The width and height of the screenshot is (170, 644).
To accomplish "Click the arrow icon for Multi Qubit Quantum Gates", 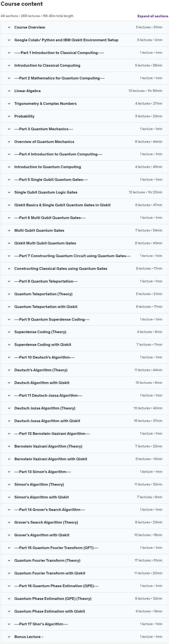I will pos(9,230).
